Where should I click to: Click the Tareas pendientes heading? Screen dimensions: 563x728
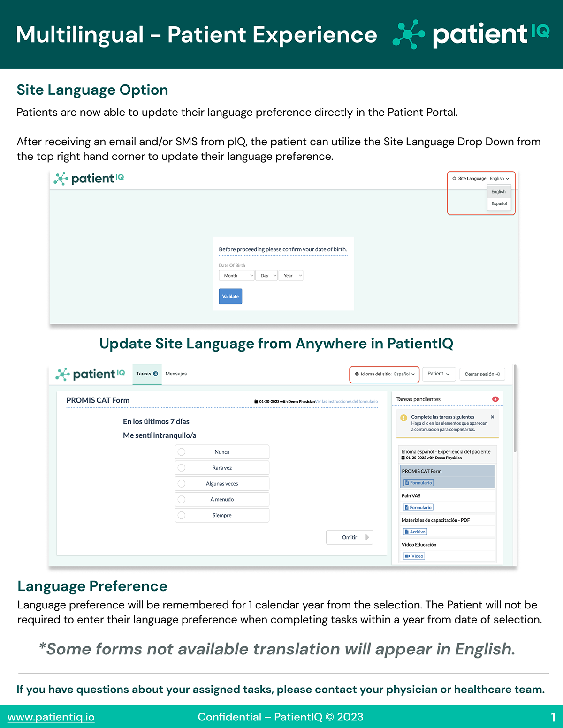(x=418, y=399)
